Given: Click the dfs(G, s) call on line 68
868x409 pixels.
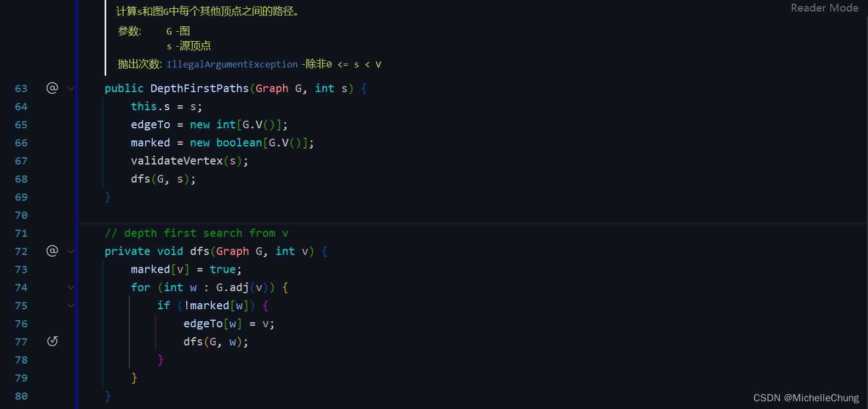Looking at the screenshot, I should click(163, 179).
